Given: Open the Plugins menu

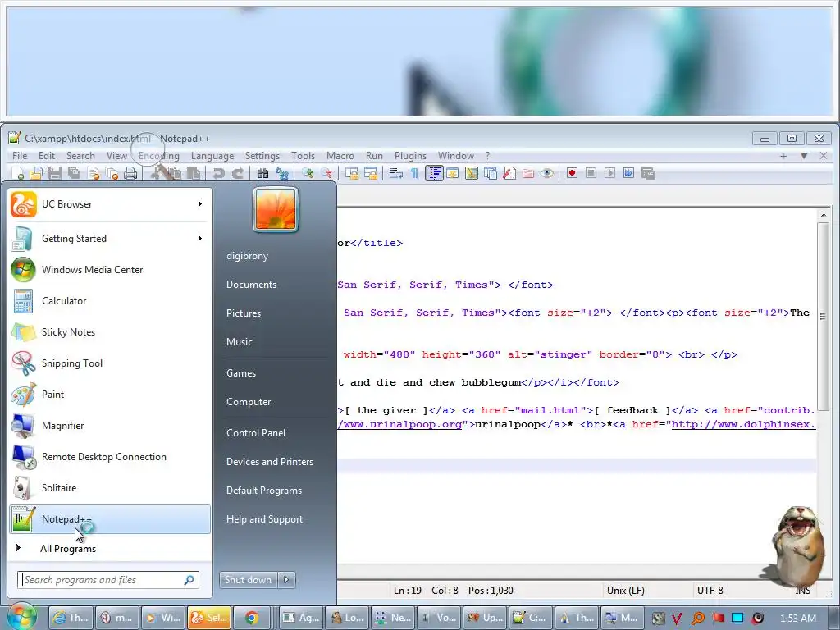Looking at the screenshot, I should pos(410,155).
